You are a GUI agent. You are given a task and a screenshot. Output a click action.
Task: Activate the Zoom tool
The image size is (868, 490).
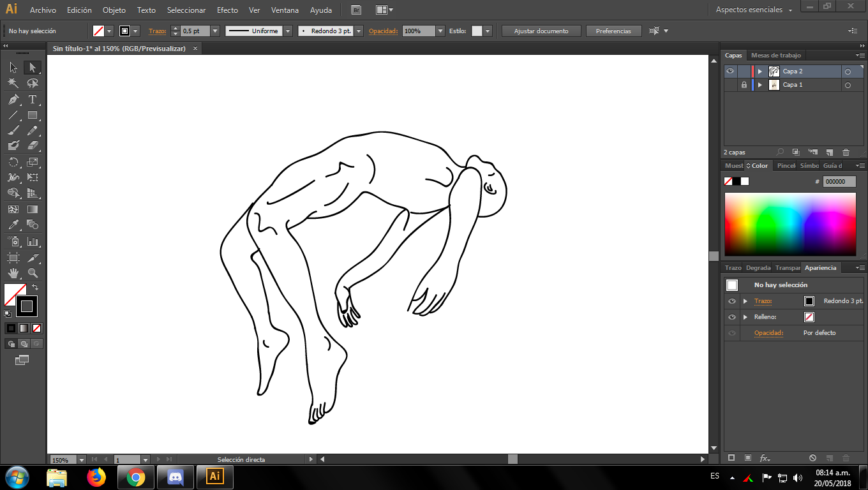(33, 273)
